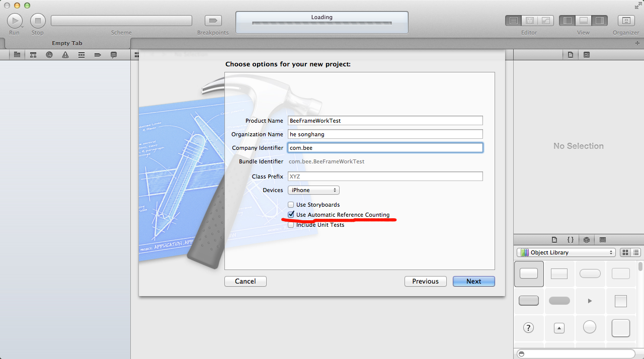Image resolution: width=644 pixels, height=359 pixels.
Task: Select the Disclosure Triangle object
Action: (x=590, y=301)
